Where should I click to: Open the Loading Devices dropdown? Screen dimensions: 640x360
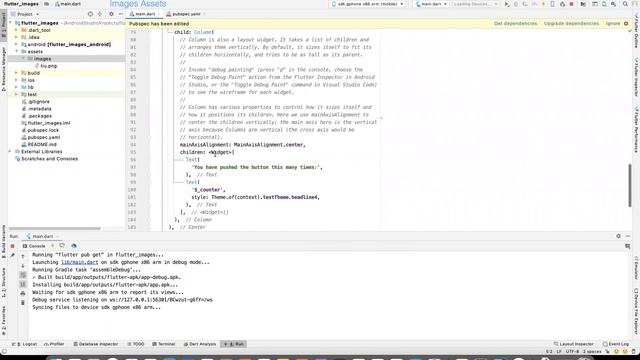476,4
